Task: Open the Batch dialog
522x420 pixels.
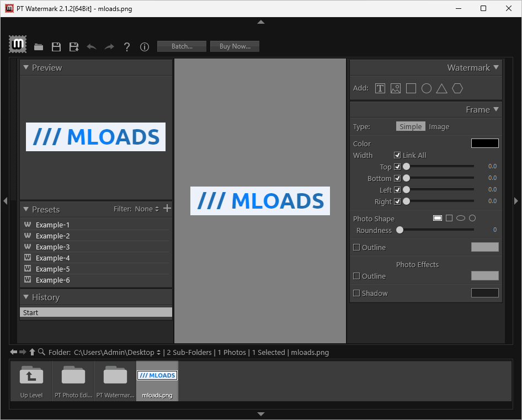Action: tap(182, 46)
